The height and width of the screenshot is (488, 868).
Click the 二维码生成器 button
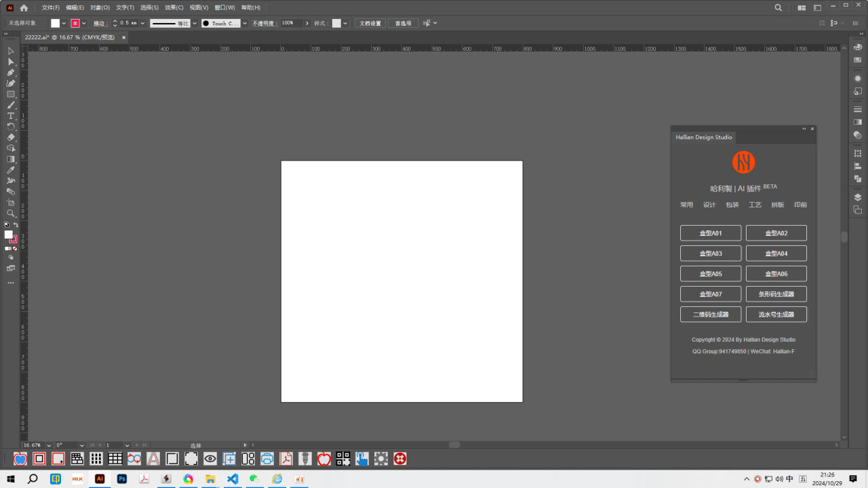pos(711,314)
